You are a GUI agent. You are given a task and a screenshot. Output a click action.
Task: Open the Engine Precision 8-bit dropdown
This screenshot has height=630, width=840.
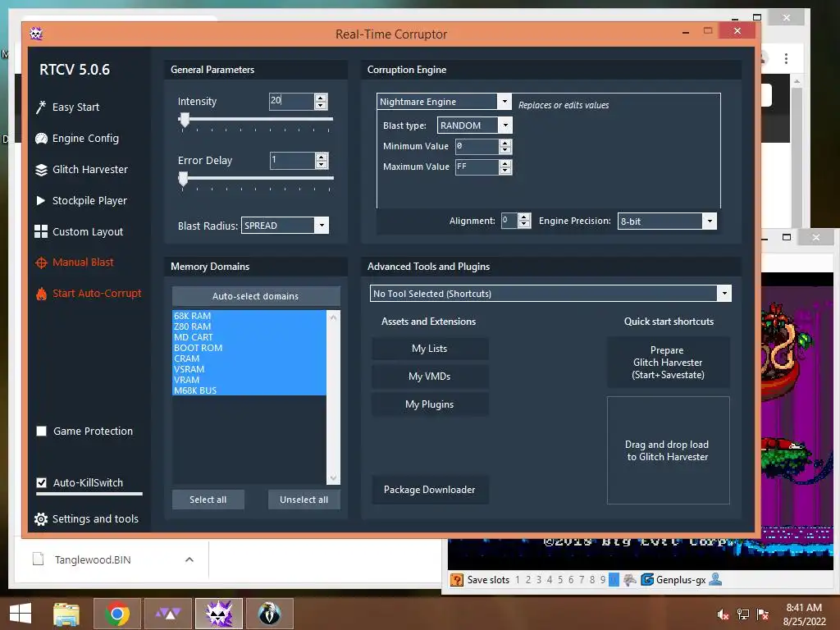(x=710, y=221)
